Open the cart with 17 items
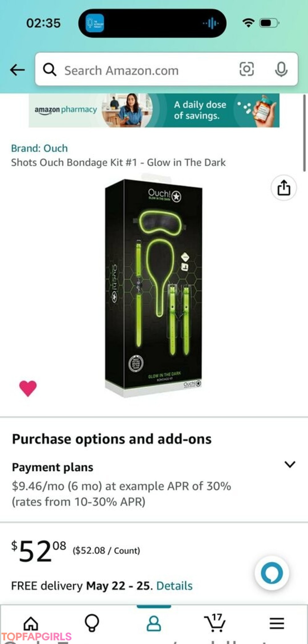This screenshot has height=644, width=308. (215, 623)
